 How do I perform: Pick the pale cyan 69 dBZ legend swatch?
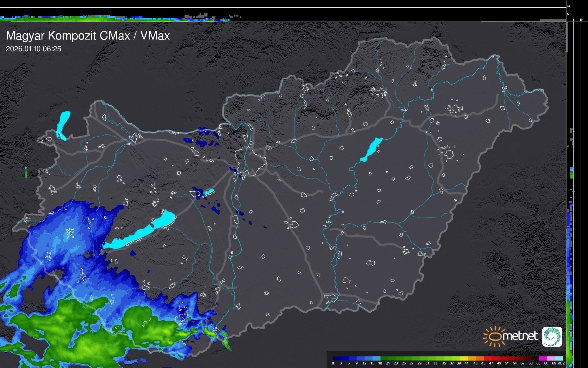(x=559, y=358)
